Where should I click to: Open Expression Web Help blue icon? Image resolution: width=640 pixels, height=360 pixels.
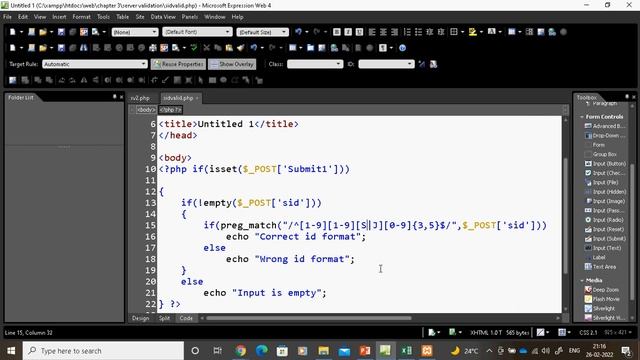tap(402, 48)
